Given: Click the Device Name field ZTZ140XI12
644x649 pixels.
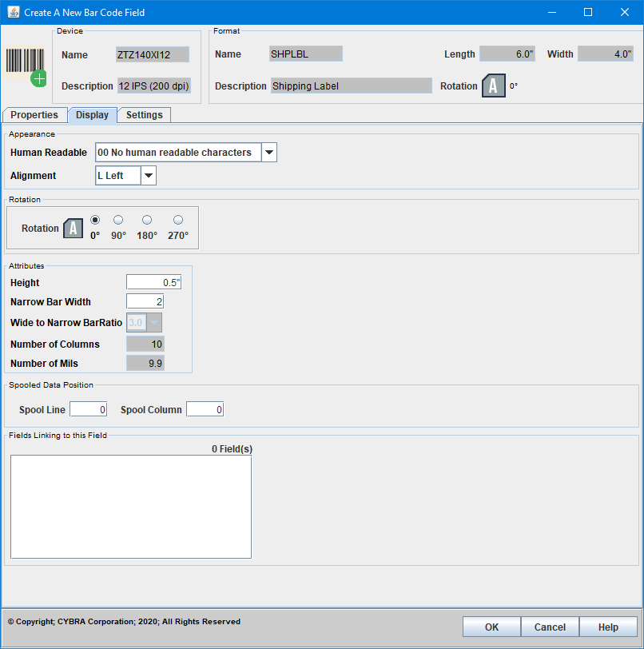Looking at the screenshot, I should coord(153,54).
